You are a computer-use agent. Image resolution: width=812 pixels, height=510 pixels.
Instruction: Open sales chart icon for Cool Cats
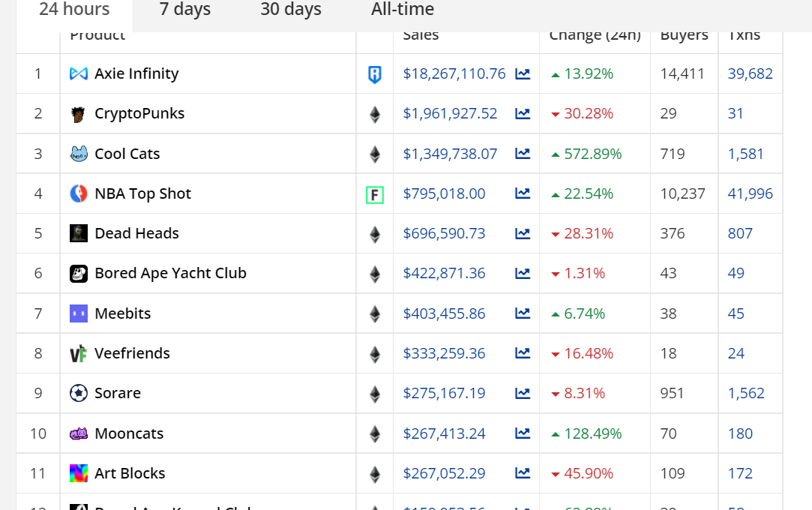523,154
